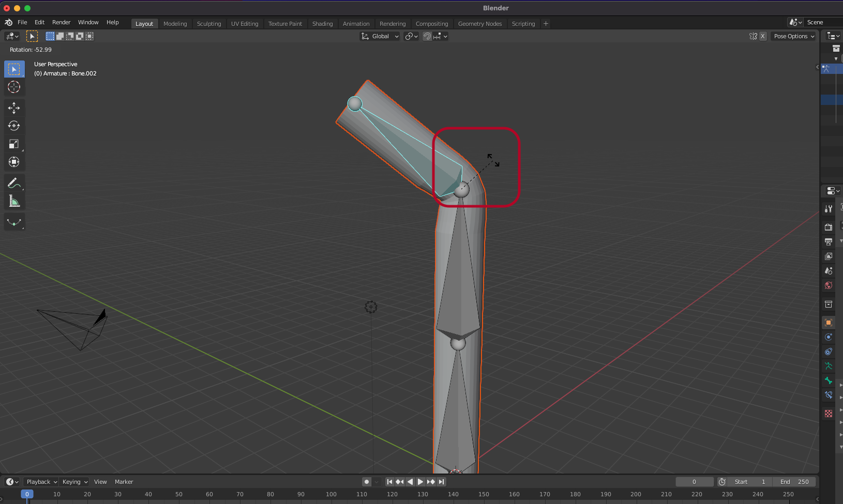Open Bone Constraints properties tab
The height and width of the screenshot is (504, 843).
829,395
